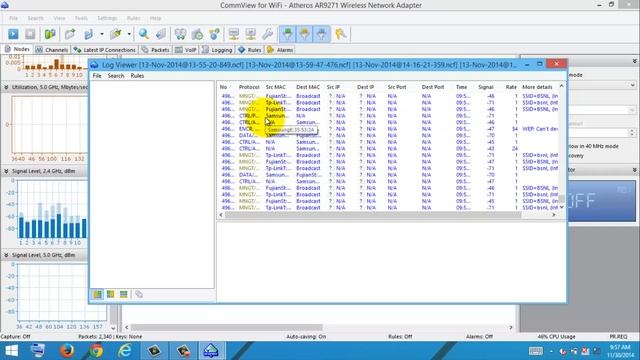This screenshot has height=360, width=640.
Task: Click main window bottom horizontal scrollbar
Action: pos(227,327)
